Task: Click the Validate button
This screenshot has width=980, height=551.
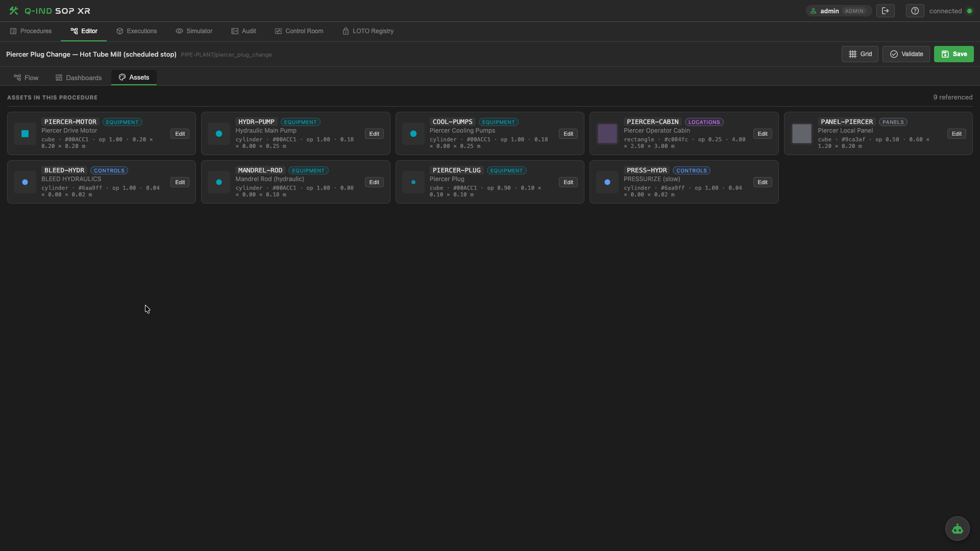Action: tap(906, 54)
